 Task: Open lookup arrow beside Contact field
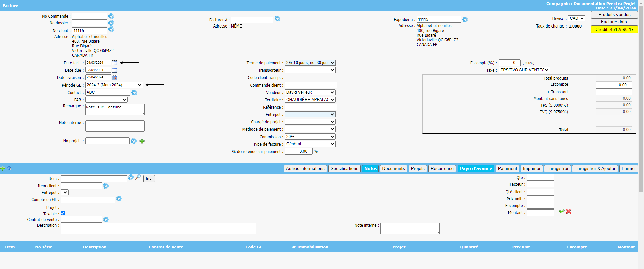(x=134, y=93)
